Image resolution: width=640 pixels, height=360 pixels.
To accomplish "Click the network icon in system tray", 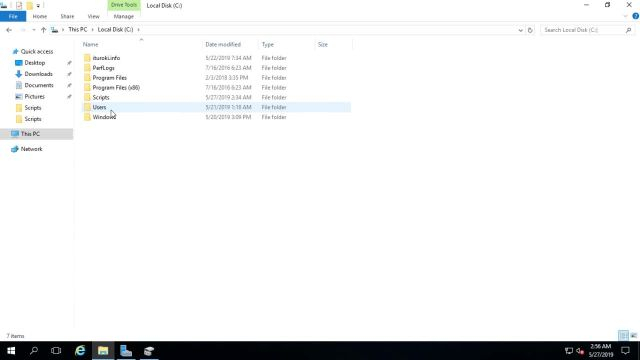I will click(569, 351).
